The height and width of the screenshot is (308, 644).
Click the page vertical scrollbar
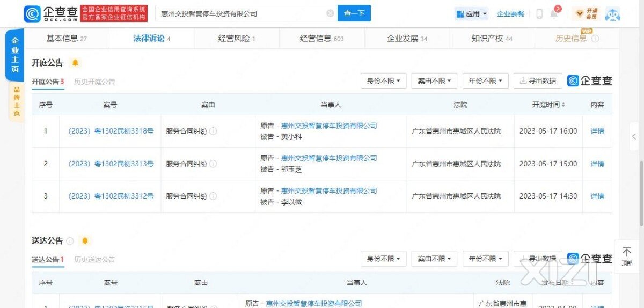[x=641, y=193]
